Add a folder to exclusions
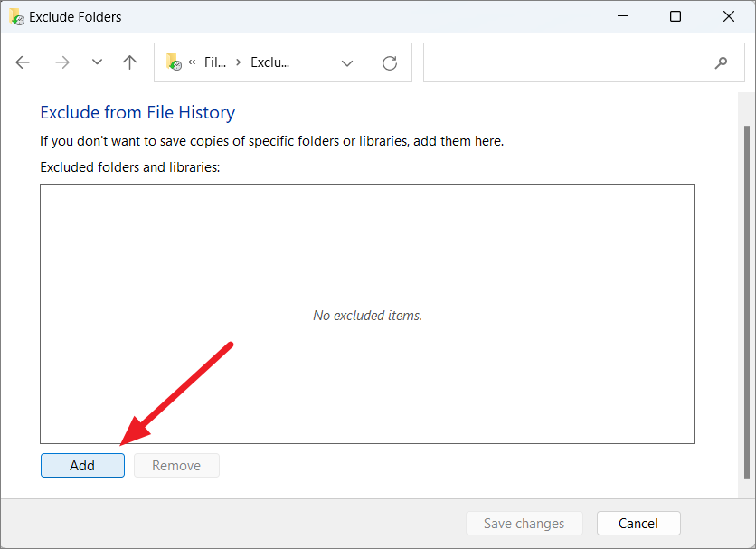The width and height of the screenshot is (756, 549). (82, 466)
